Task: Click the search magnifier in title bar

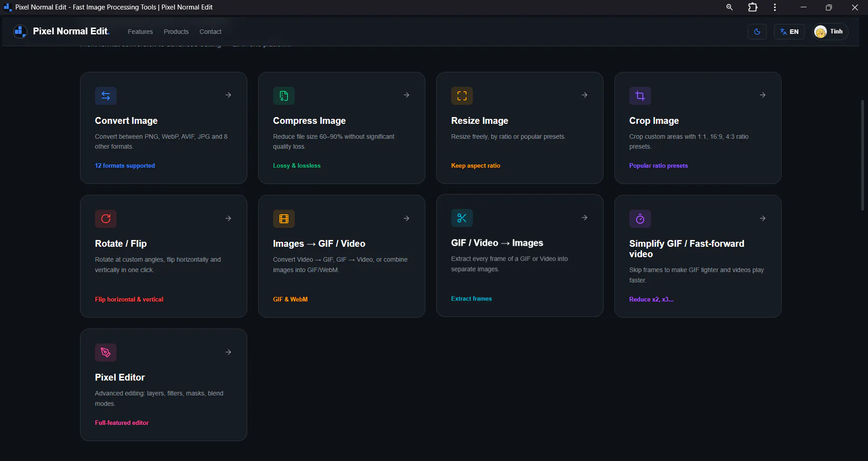Action: tap(729, 7)
